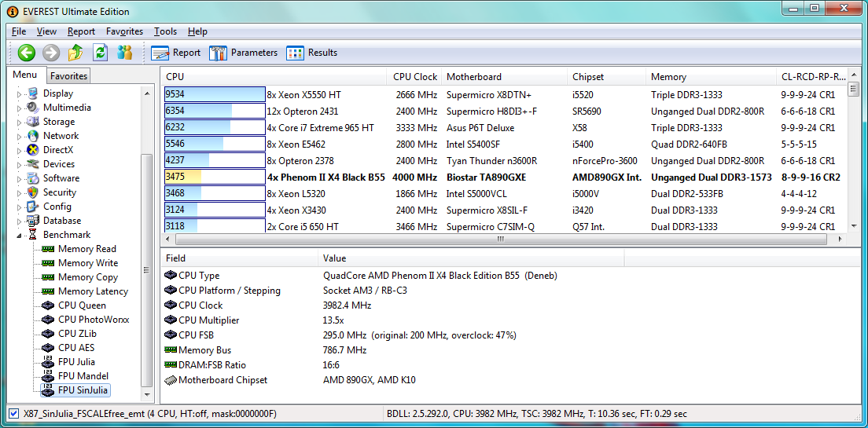Click the Up level toolbar icon
The image size is (868, 428).
(x=75, y=53)
